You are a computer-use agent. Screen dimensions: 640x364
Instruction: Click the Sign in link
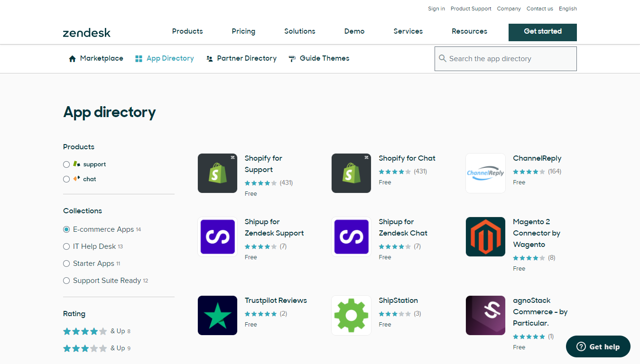click(436, 9)
